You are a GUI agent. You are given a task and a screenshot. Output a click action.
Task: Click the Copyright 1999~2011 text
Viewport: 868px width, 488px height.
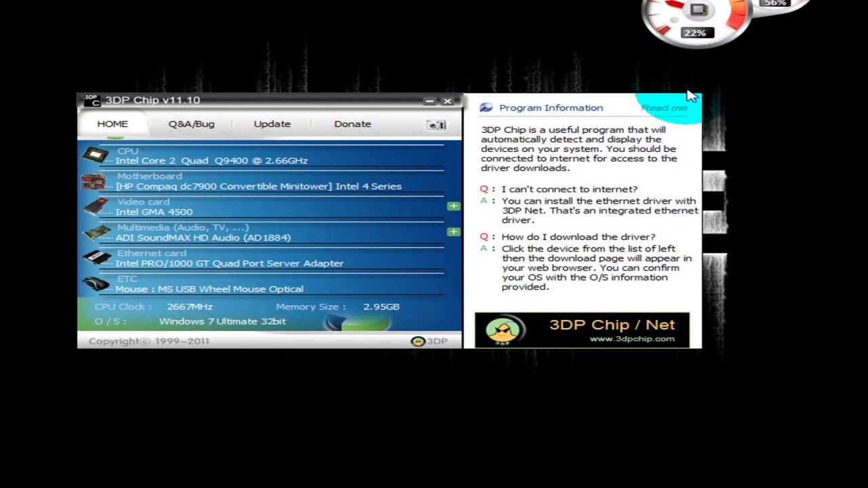[x=149, y=341]
